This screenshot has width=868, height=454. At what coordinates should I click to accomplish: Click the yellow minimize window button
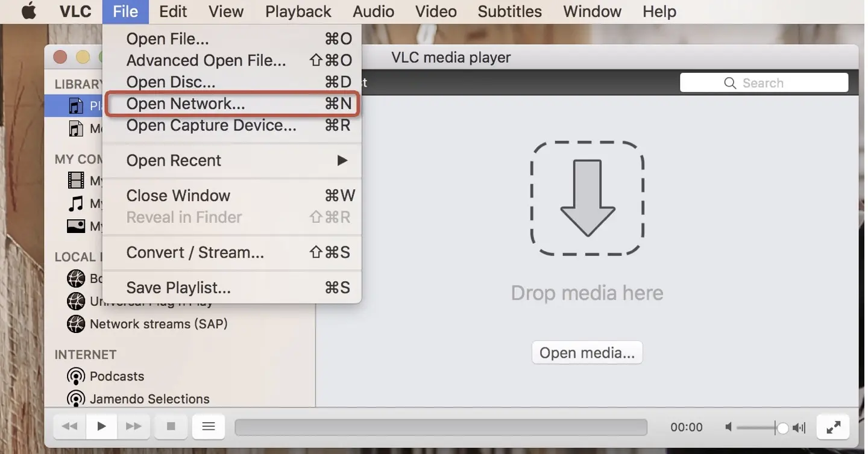point(83,57)
